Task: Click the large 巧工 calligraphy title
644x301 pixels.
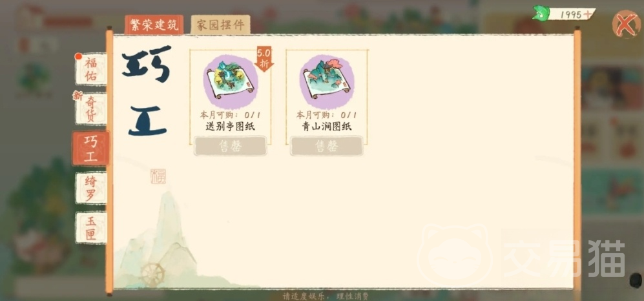Action: pos(147,90)
